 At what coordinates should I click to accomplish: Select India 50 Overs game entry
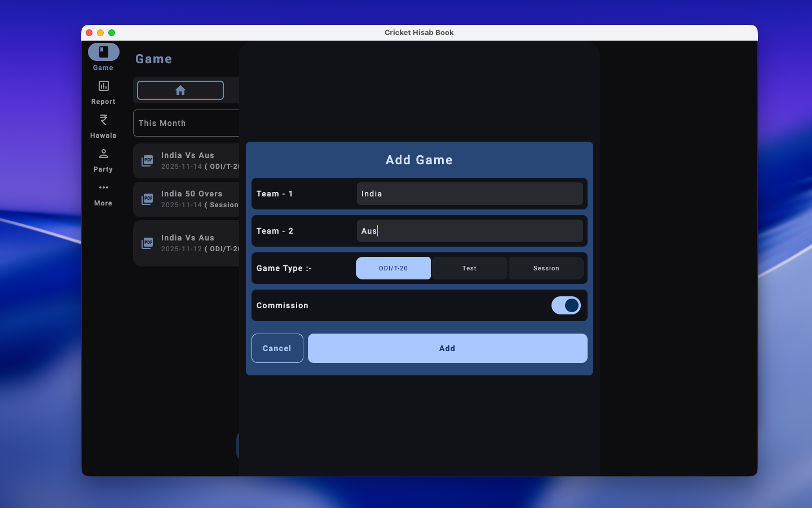click(x=187, y=199)
